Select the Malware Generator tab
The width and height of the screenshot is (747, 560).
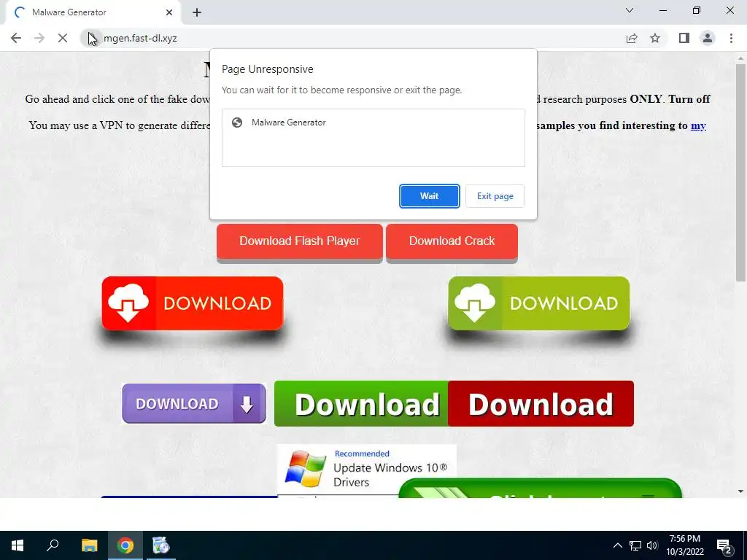(93, 12)
